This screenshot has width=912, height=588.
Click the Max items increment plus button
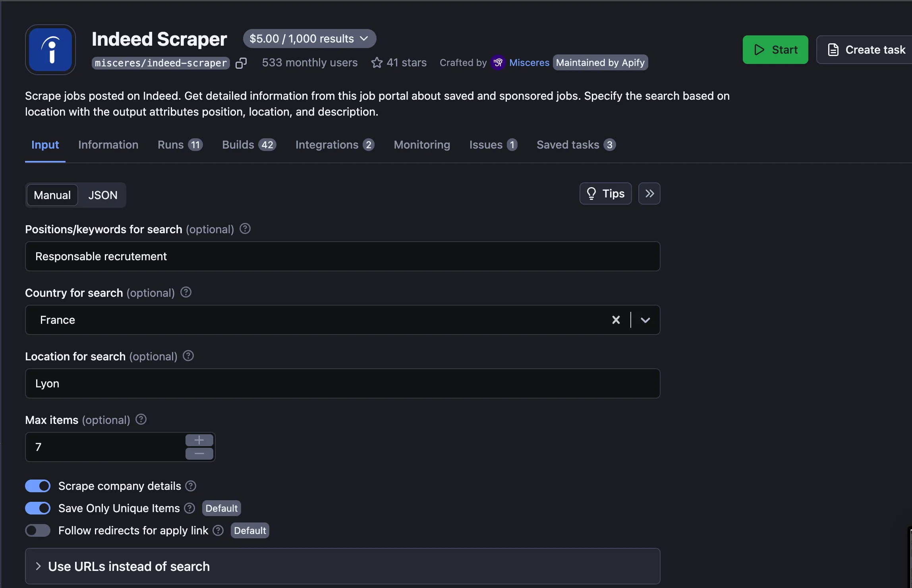(x=199, y=440)
